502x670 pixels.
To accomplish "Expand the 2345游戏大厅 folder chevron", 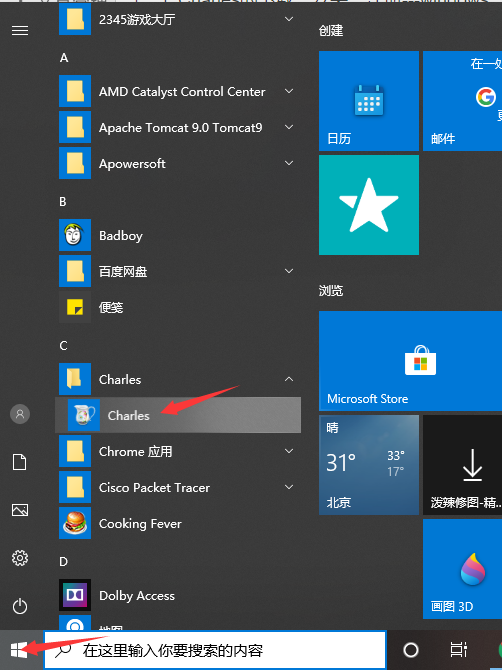I will 289,19.
